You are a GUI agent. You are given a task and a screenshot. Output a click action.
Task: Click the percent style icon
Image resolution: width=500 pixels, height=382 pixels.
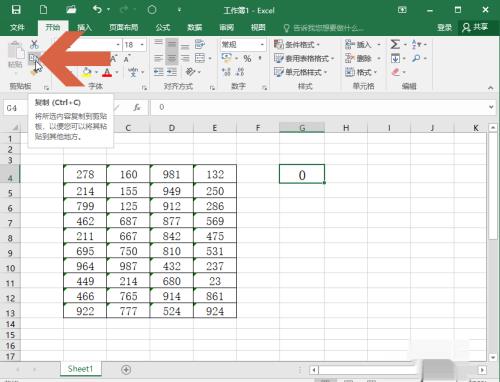tap(247, 59)
